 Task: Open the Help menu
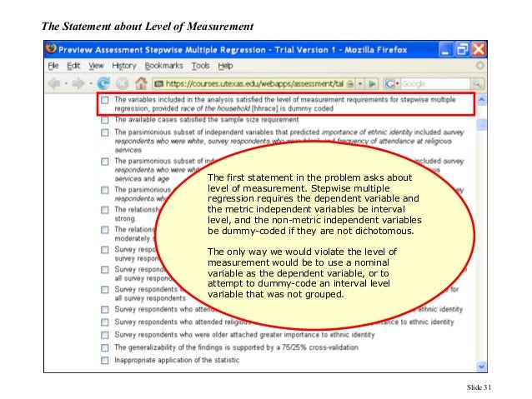coord(225,66)
